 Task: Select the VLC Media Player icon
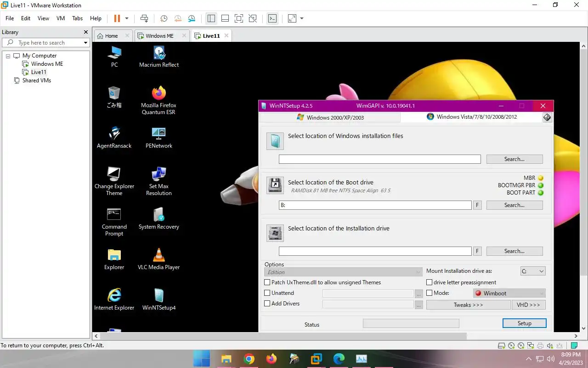click(x=158, y=259)
